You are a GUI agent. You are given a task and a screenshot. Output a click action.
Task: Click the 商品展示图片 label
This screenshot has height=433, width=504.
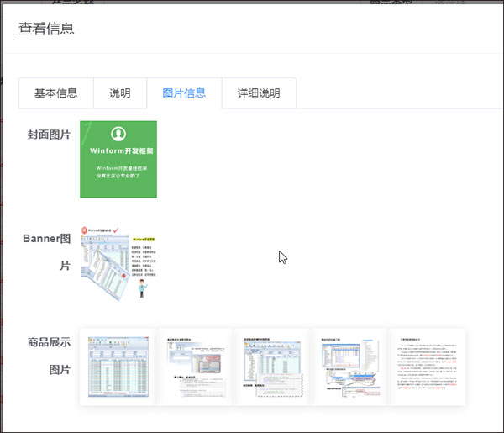point(49,356)
